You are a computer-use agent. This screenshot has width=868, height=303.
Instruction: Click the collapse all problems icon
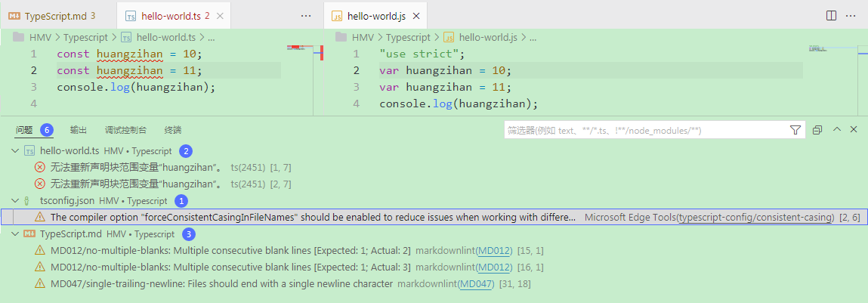point(817,130)
